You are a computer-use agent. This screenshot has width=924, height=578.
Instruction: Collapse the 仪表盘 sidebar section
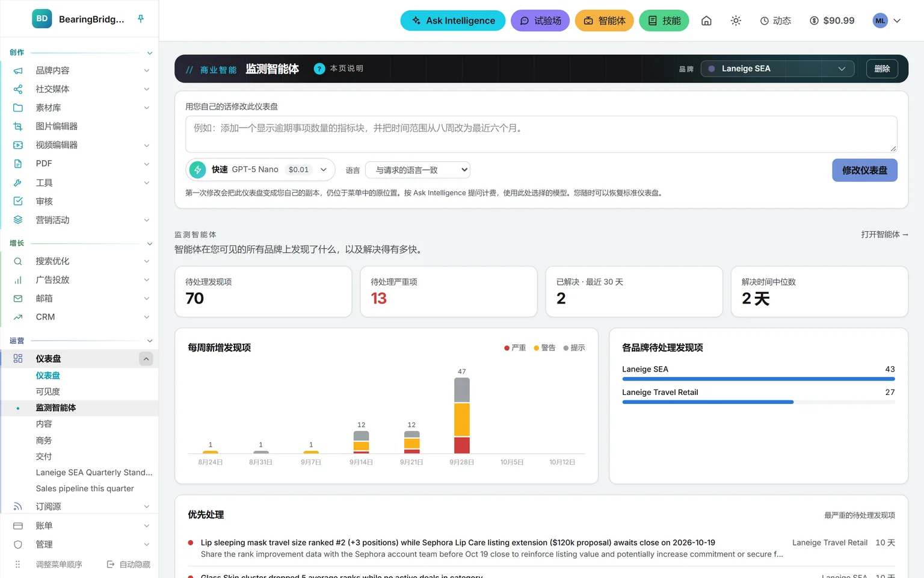[146, 359]
